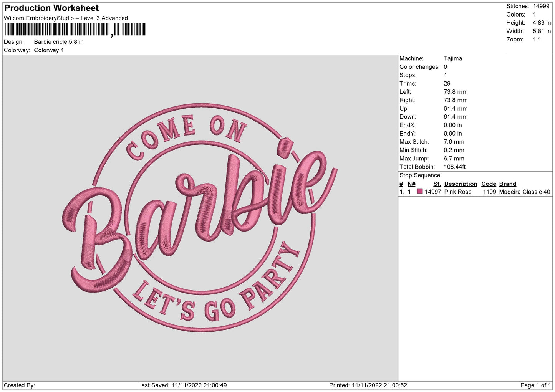Click the Width value 5.81 in
The height and width of the screenshot is (392, 555).
tap(542, 31)
